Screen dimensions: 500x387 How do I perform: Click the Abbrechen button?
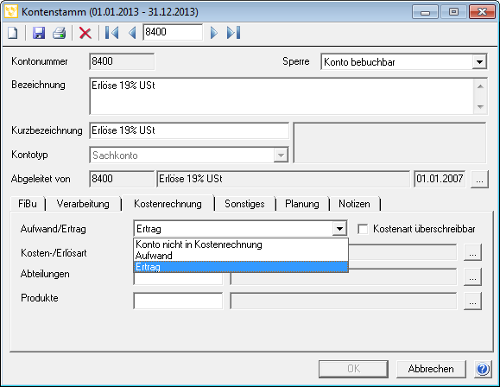(x=431, y=369)
